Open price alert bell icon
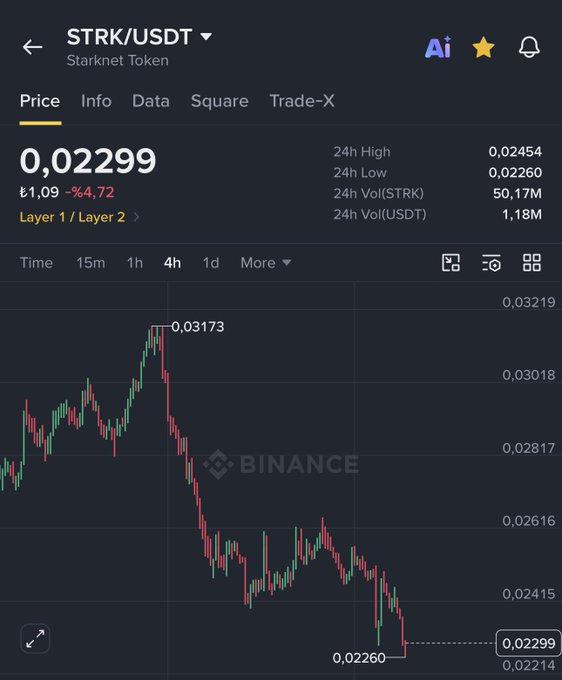Image resolution: width=562 pixels, height=680 pixels. (529, 47)
